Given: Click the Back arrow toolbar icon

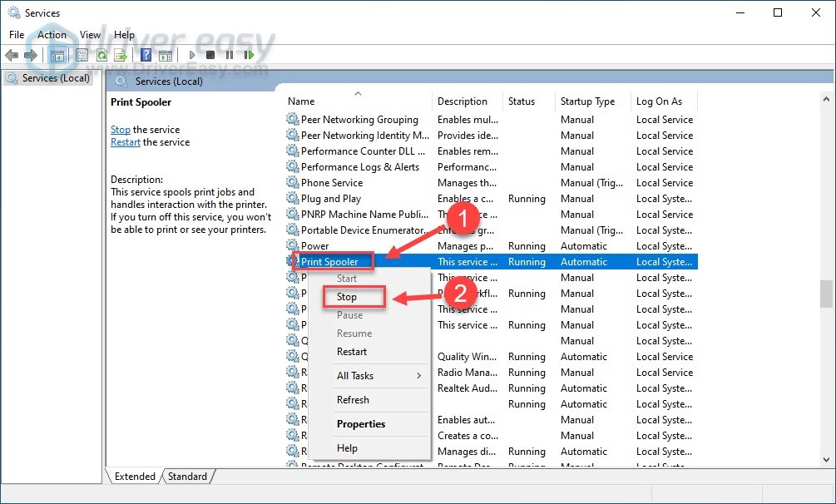Looking at the screenshot, I should 12,56.
